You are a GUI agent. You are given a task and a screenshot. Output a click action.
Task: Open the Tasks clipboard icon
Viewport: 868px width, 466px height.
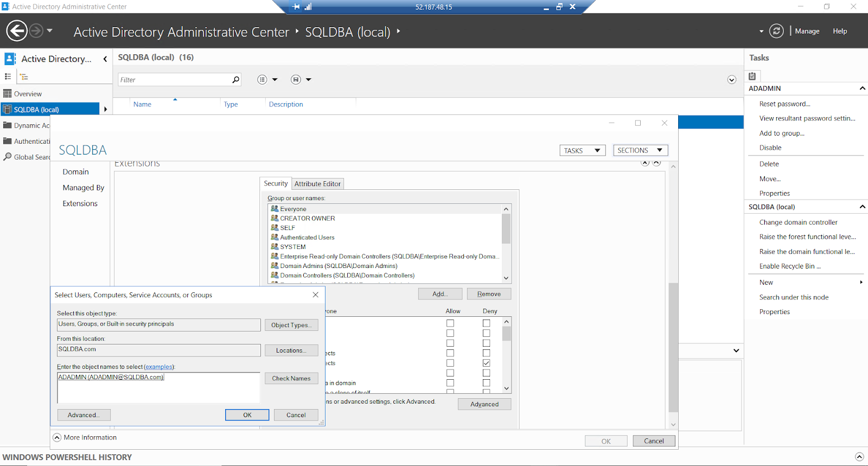752,76
